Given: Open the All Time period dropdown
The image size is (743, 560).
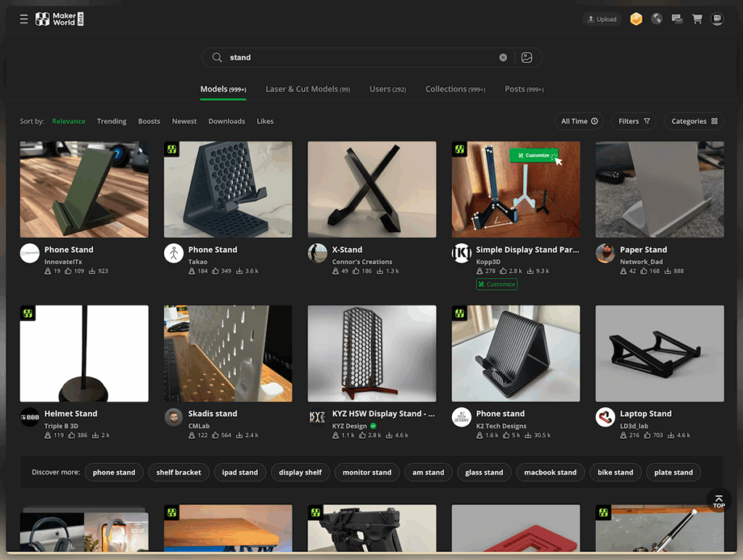Looking at the screenshot, I should pyautogui.click(x=579, y=121).
